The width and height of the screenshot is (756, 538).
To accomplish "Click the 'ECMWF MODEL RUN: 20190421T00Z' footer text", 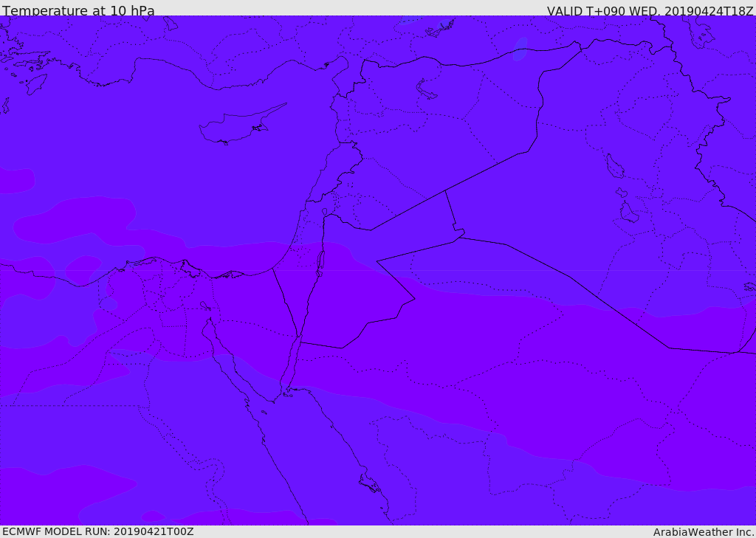I will (98, 531).
